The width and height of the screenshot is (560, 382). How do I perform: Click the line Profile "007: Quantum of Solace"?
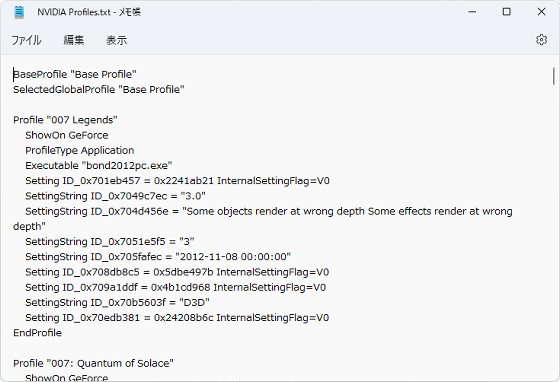(x=93, y=363)
